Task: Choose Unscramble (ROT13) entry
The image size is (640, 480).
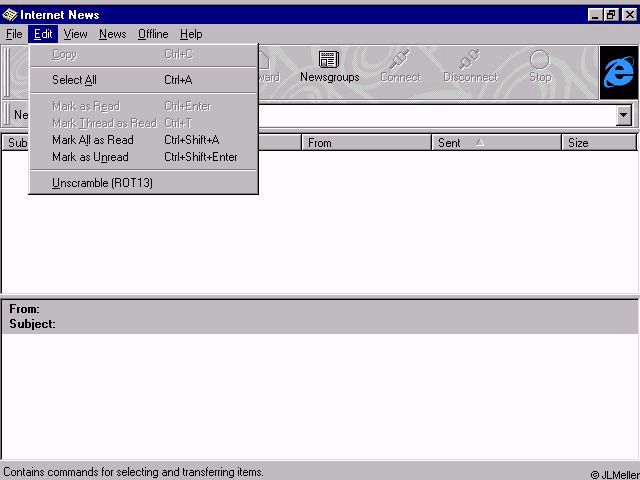Action: (144, 183)
